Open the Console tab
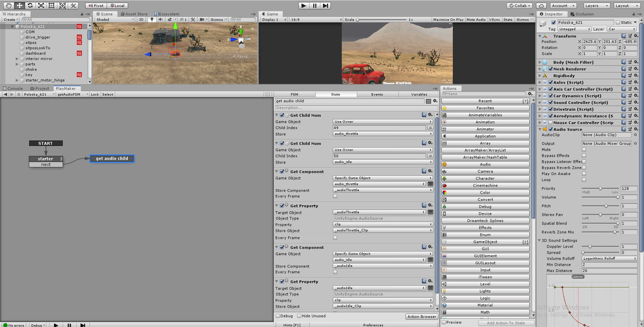The width and height of the screenshot is (644, 327). pos(13,89)
